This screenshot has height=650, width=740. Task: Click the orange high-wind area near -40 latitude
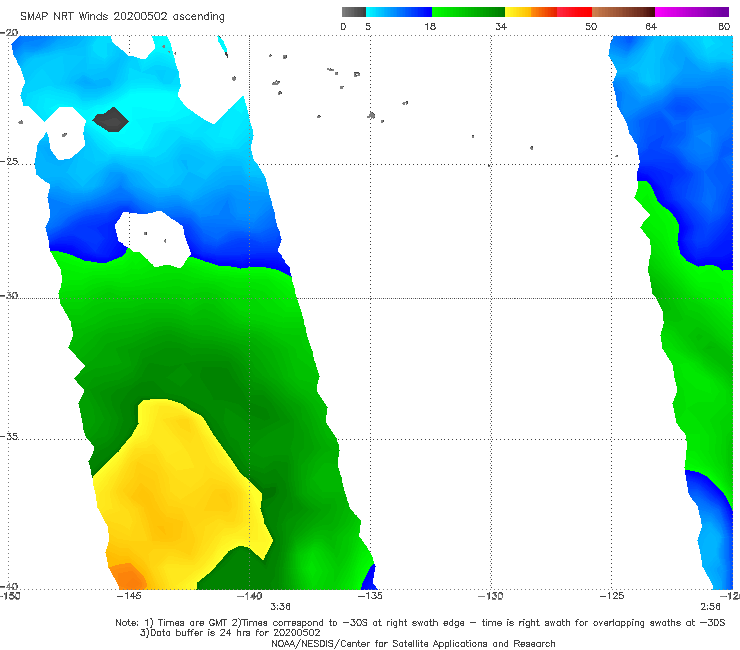[x=127, y=577]
